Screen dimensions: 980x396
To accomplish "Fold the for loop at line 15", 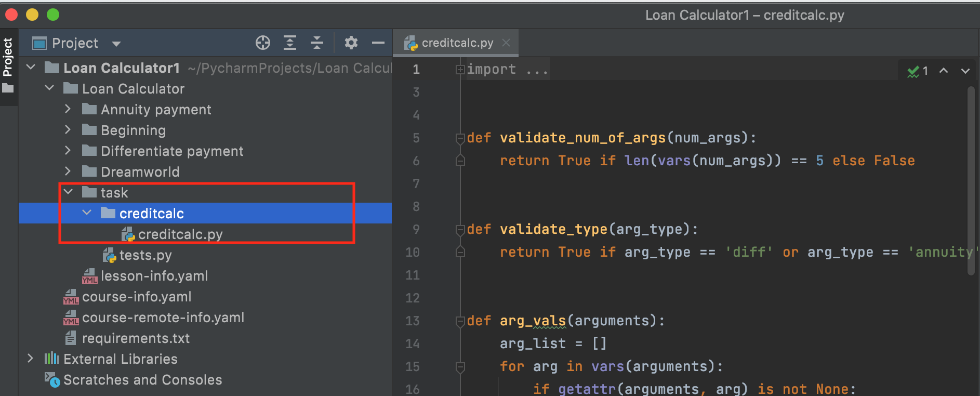I will point(460,367).
